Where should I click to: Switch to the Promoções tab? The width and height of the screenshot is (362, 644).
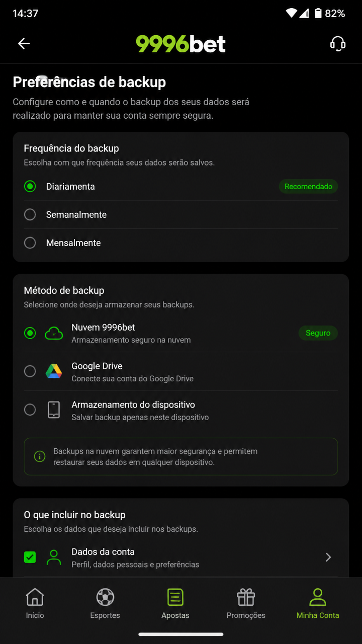[246, 604]
